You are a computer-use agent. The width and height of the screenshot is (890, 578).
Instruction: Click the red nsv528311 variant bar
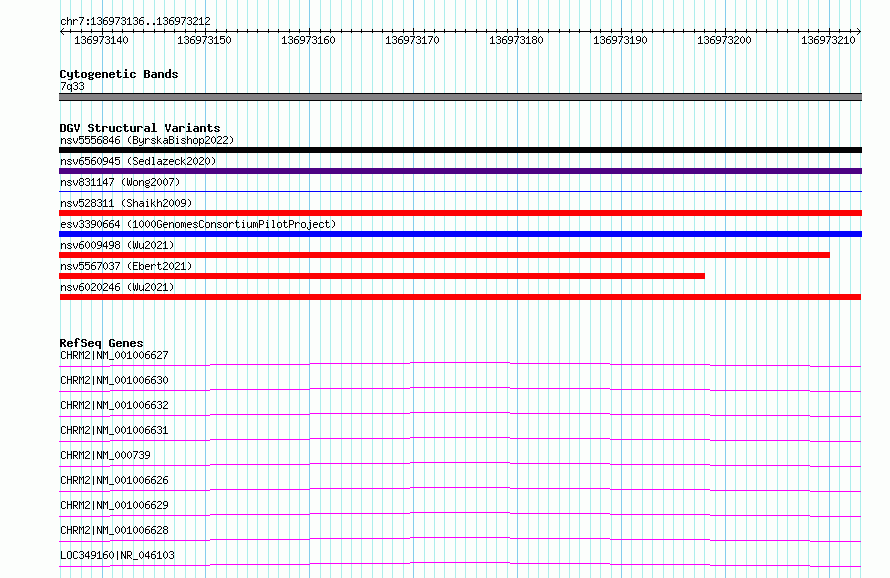(x=460, y=213)
